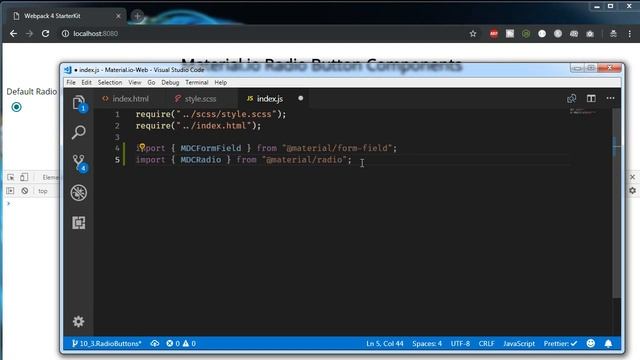Go forward in the Chrome browser
640x360 pixels.
pyautogui.click(x=29, y=33)
